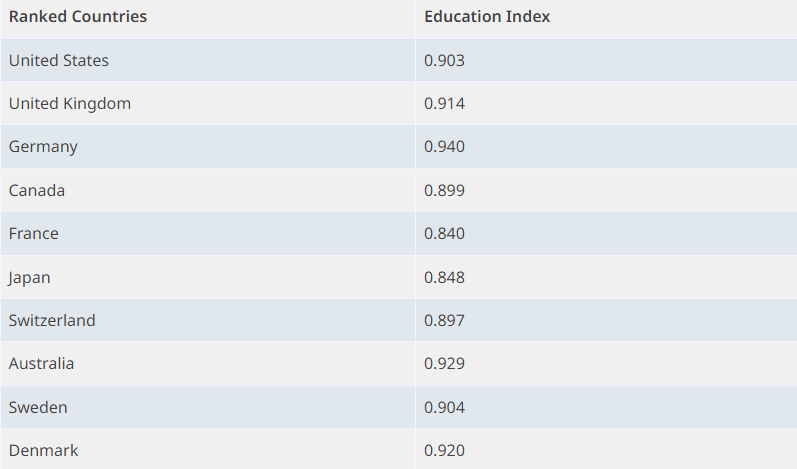Select the France country cell

(x=34, y=234)
